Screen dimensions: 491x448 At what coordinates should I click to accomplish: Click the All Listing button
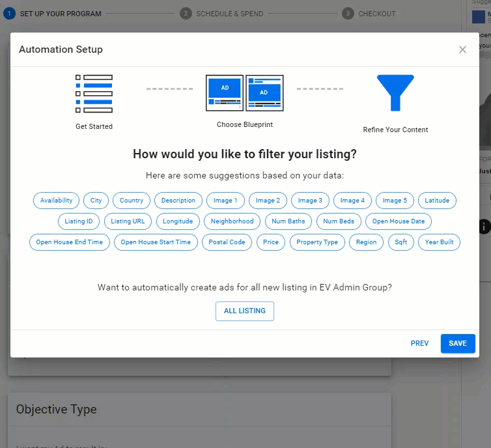(245, 311)
